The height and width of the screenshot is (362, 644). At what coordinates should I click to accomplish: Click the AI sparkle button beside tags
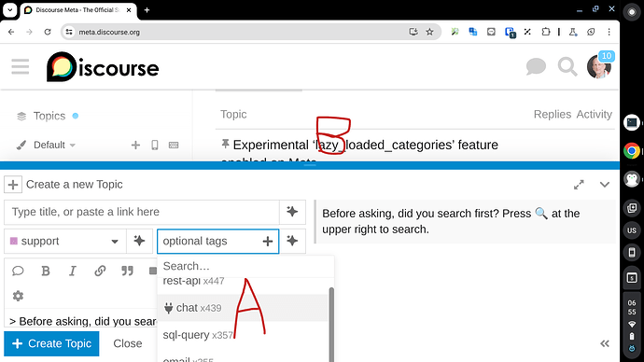292,241
